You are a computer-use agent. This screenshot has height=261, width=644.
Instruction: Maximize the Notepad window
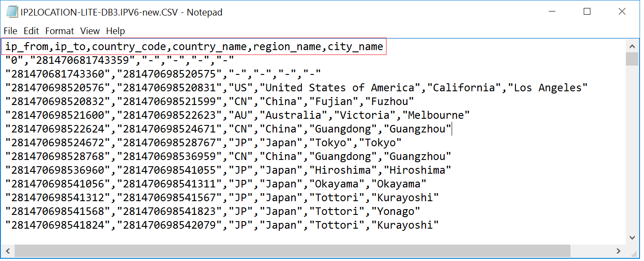click(587, 12)
